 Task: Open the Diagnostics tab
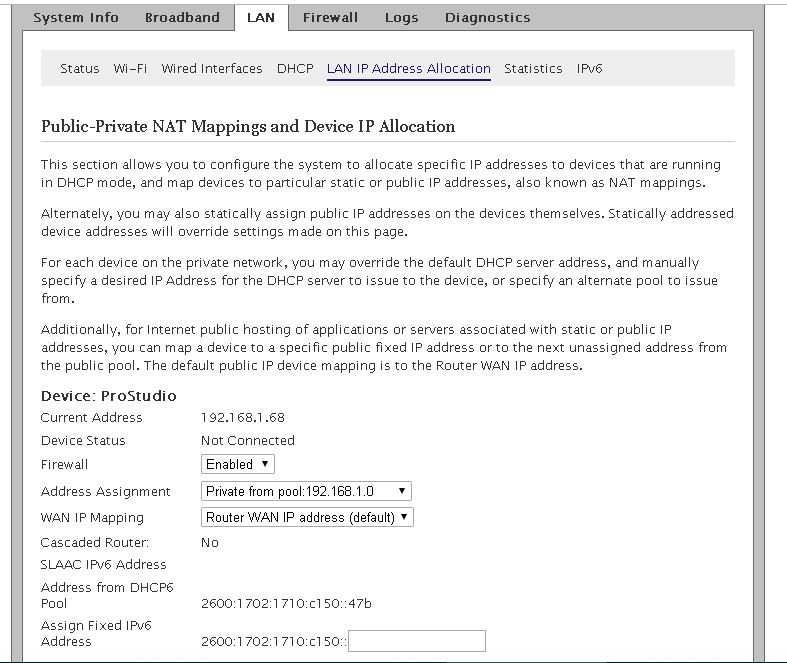[487, 17]
